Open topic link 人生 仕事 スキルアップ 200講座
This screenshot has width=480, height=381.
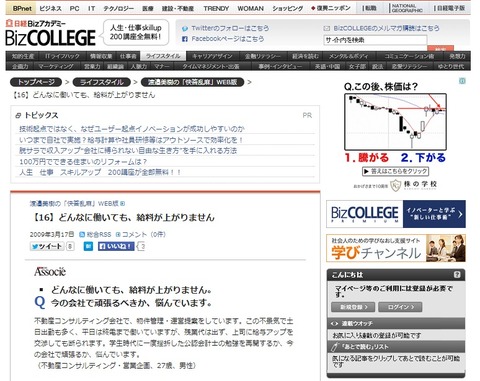[100, 173]
